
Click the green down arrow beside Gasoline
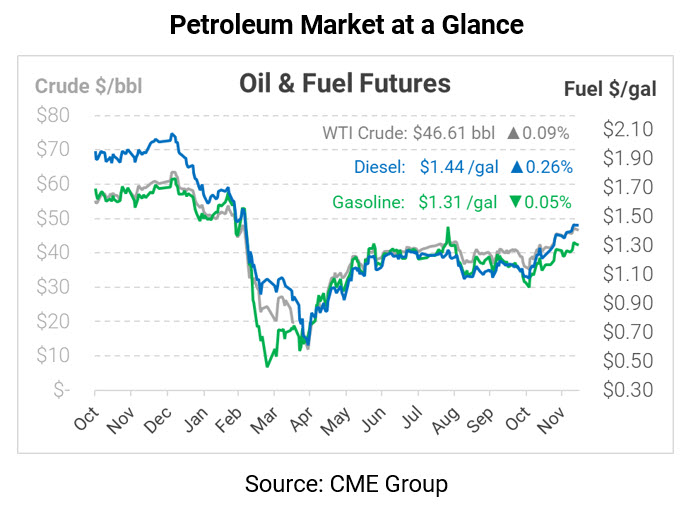coord(514,202)
